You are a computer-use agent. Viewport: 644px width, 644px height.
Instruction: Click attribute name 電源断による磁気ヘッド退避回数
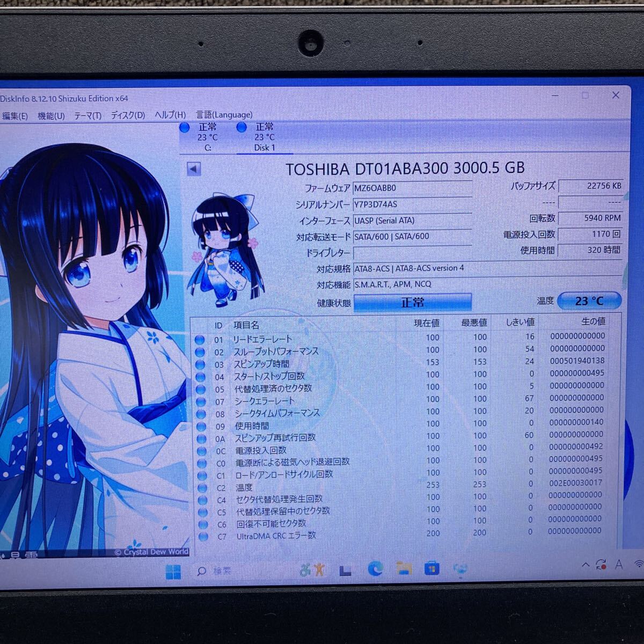292,462
